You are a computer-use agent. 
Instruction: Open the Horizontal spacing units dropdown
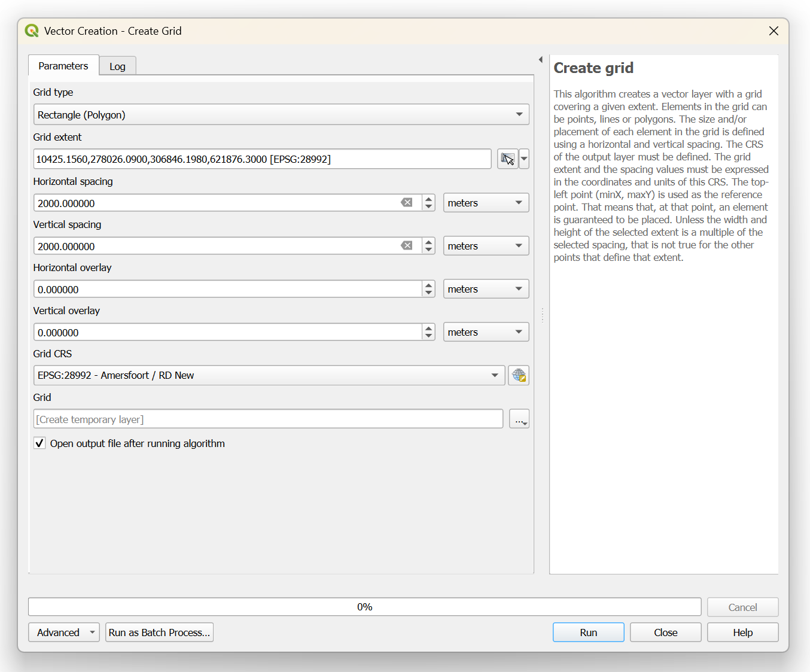(486, 203)
